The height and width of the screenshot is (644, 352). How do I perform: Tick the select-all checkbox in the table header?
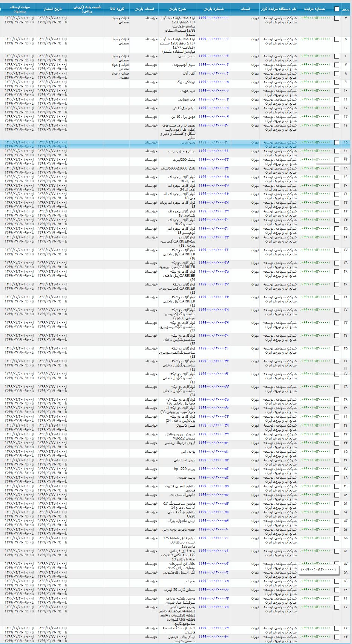tap(337, 9)
